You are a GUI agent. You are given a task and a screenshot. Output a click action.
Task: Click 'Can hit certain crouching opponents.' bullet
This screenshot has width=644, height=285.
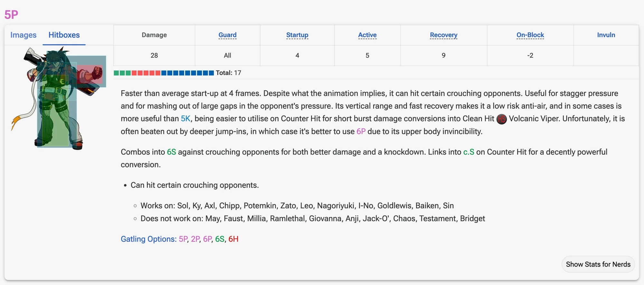coord(195,185)
